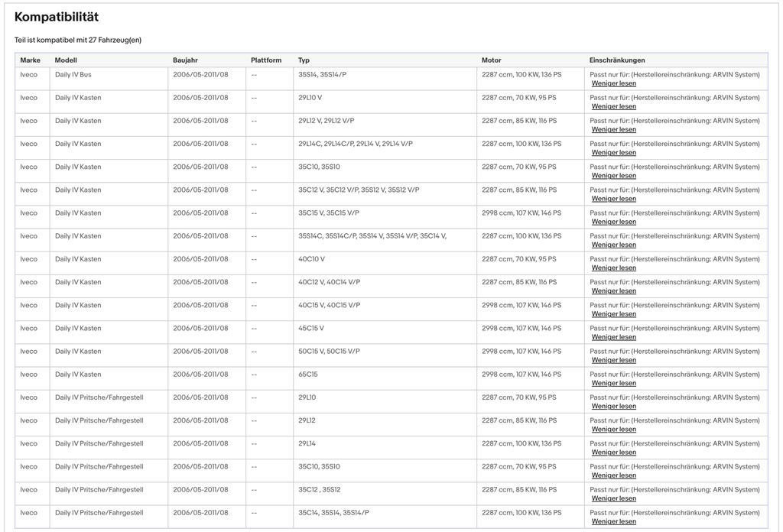Collapse Einschränkungen in Kasten 35C10, 35S10 row
Viewport: 783px width, 532px height.
pyautogui.click(x=614, y=176)
